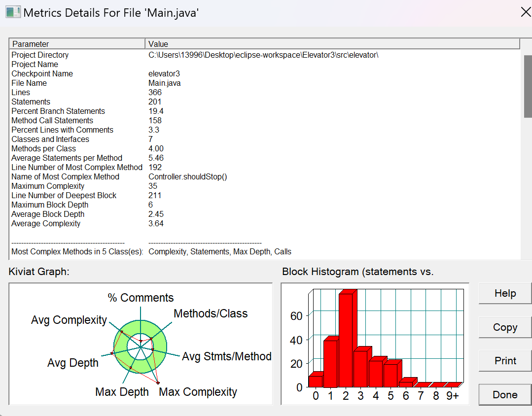Select the Name of Most Complex Method row
This screenshot has height=416, width=532.
(265, 177)
